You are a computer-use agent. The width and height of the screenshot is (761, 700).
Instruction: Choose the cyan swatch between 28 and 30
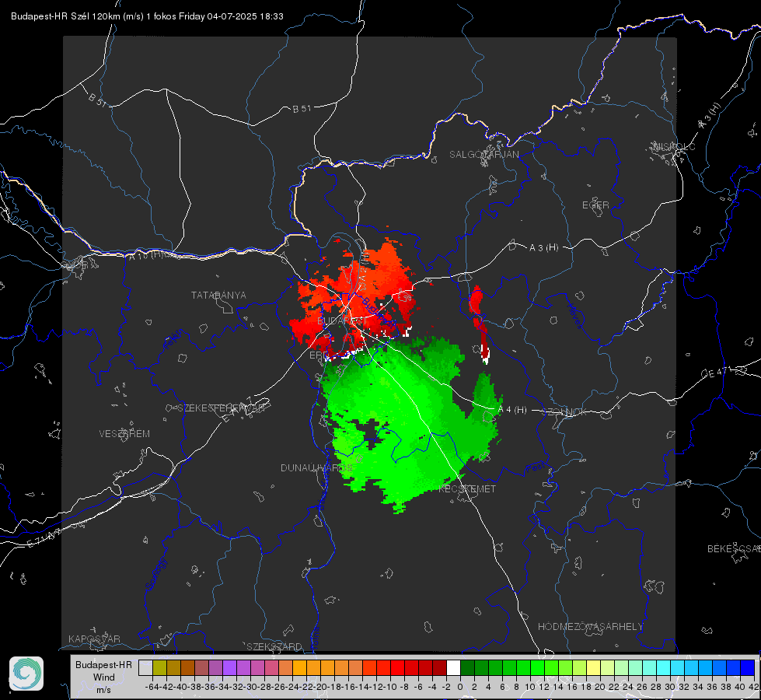(663, 668)
